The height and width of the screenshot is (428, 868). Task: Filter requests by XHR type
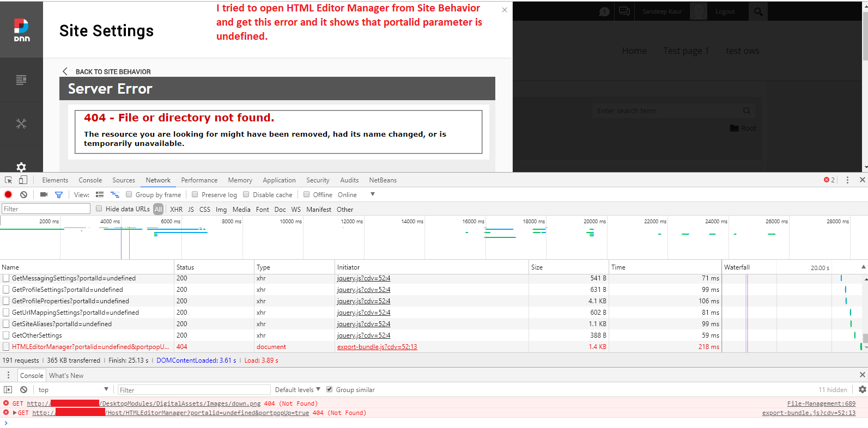176,209
